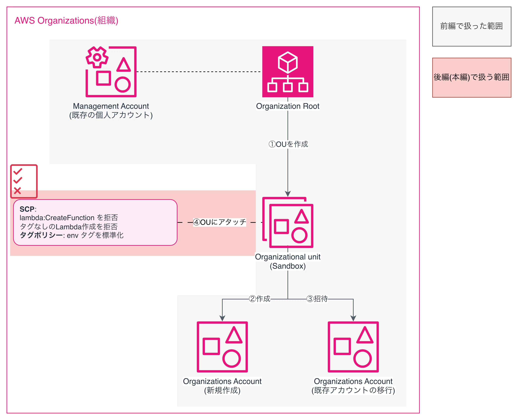Click the Management Account label
The image size is (518, 420).
[111, 106]
